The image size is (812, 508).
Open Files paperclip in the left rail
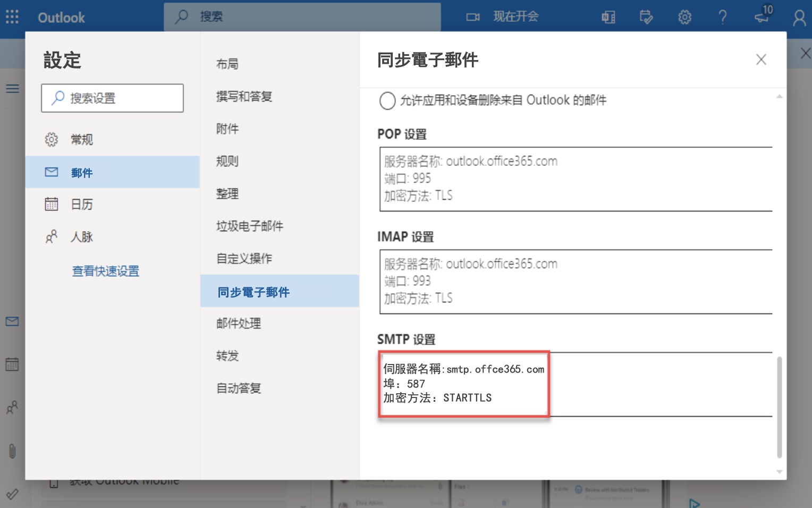point(12,451)
